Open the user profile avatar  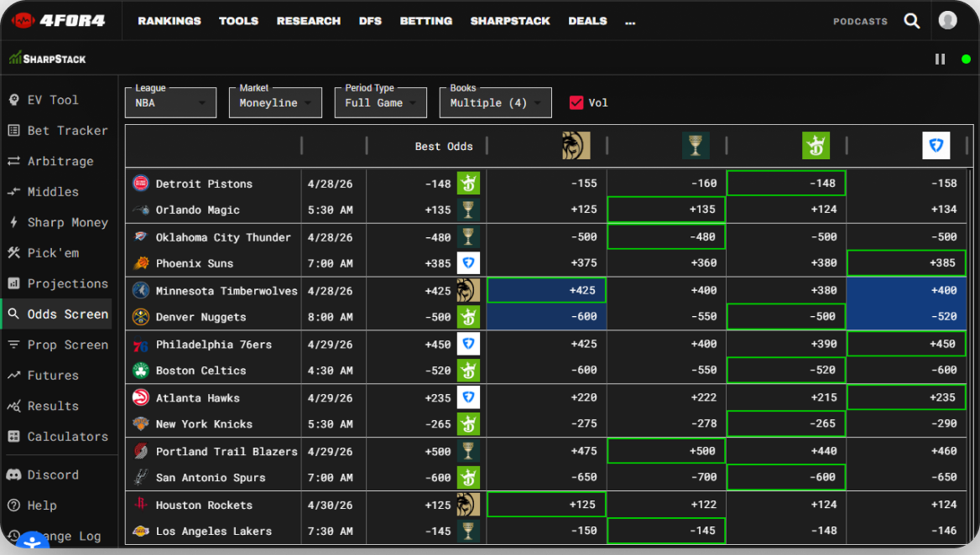947,21
